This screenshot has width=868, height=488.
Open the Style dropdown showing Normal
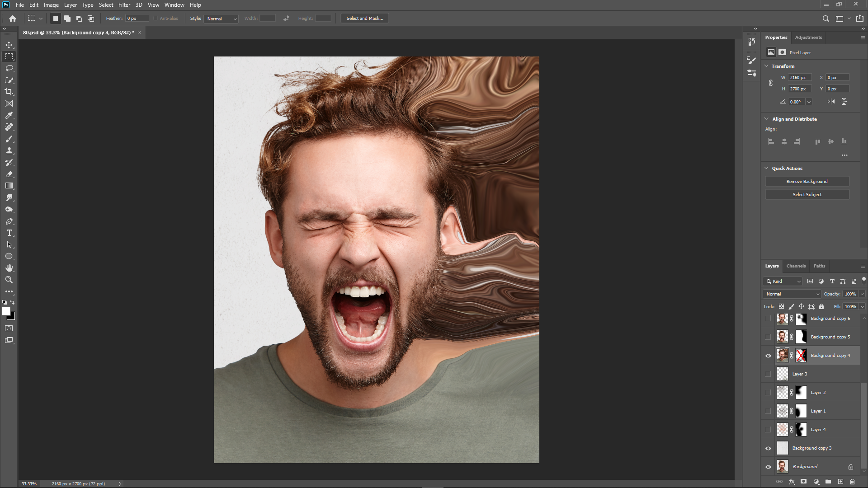[x=222, y=19]
